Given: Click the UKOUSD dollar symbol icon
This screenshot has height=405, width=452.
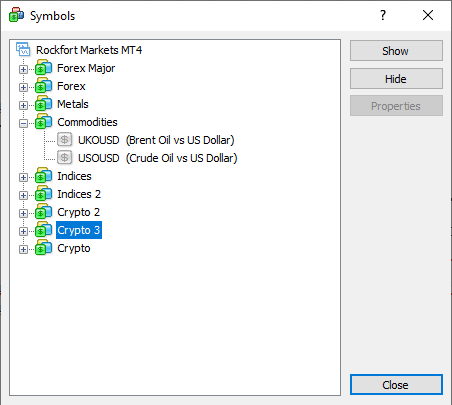Looking at the screenshot, I should coord(64,140).
